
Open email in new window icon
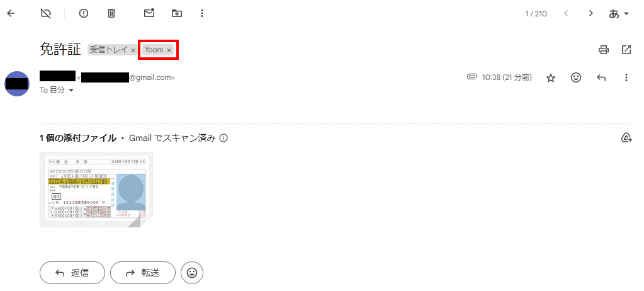pyautogui.click(x=626, y=50)
